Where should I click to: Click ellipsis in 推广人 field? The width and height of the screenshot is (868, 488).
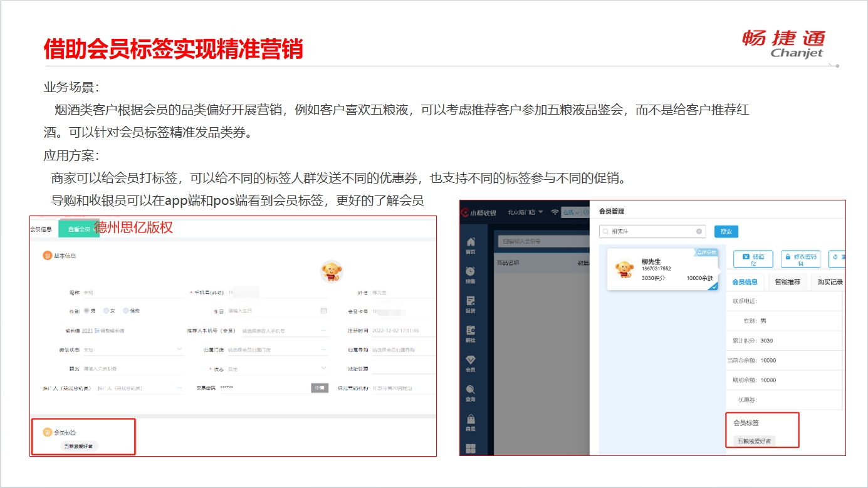179,388
